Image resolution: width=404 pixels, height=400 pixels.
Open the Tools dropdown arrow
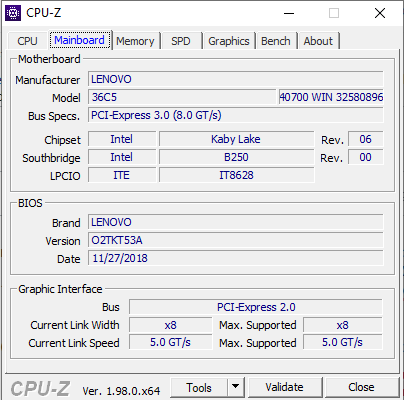(236, 387)
